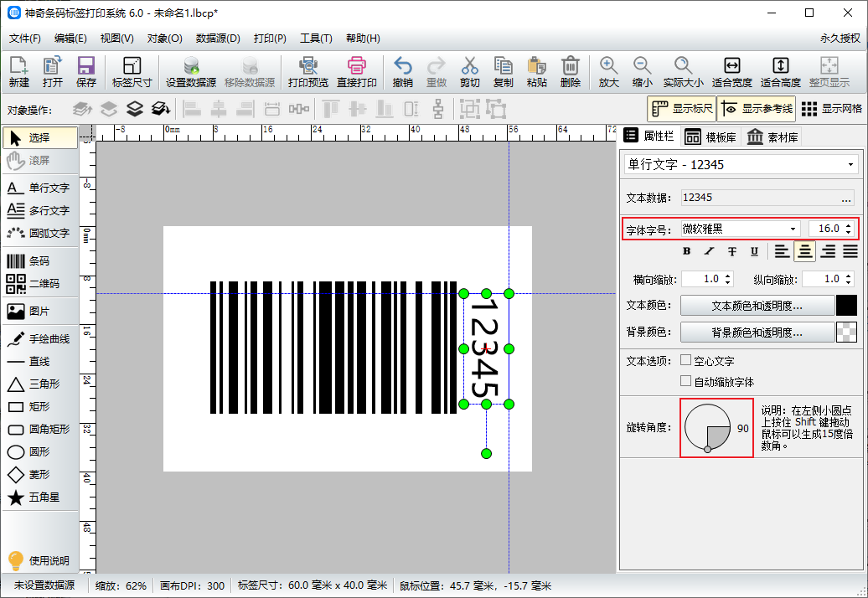Click the 剪切 scissors icon
Image resolution: width=868 pixels, height=598 pixels.
(469, 72)
